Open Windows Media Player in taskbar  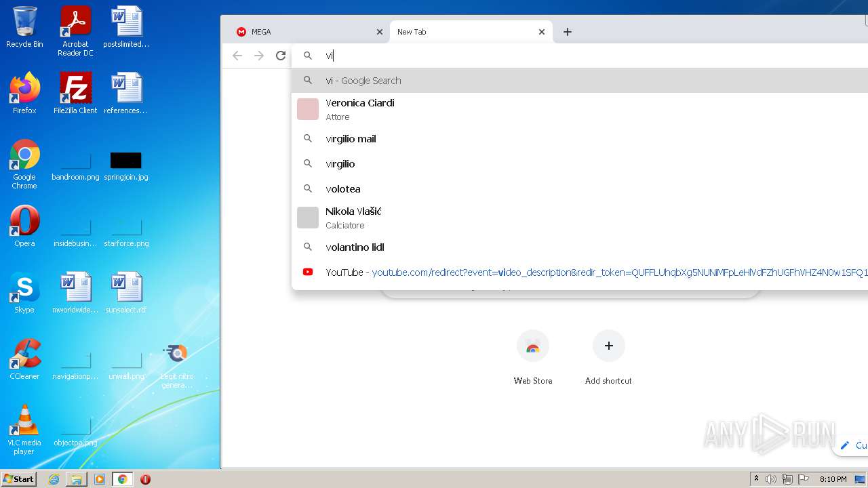(x=100, y=479)
